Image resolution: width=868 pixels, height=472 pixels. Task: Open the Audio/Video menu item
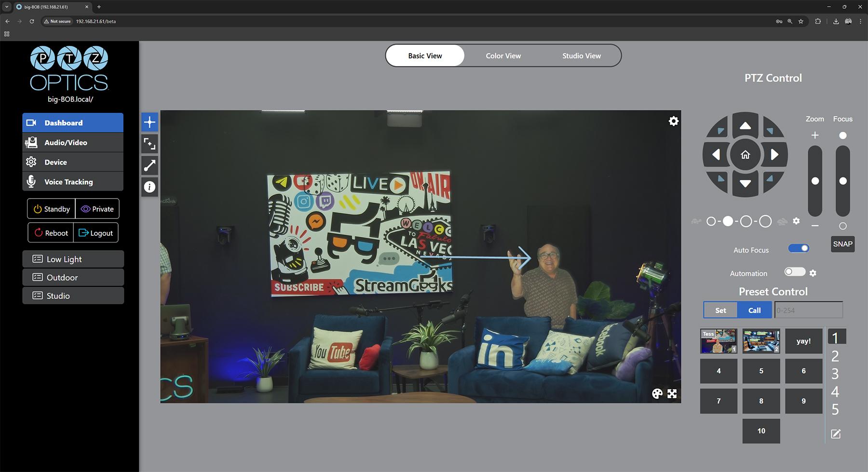coord(73,142)
